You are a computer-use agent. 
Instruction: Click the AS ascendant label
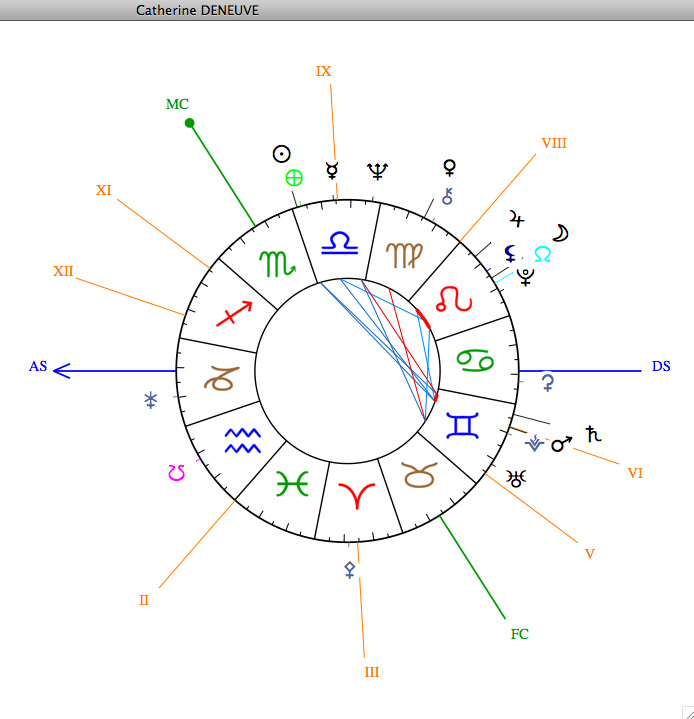click(x=38, y=366)
